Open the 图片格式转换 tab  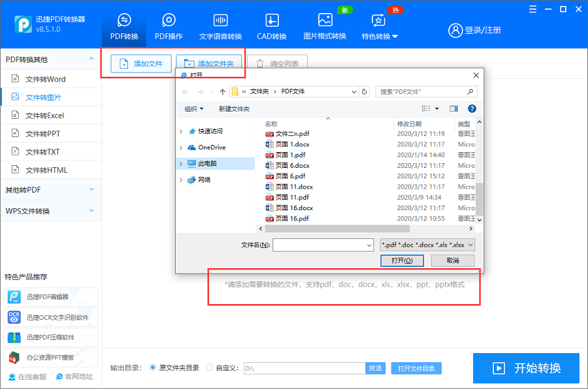(325, 27)
